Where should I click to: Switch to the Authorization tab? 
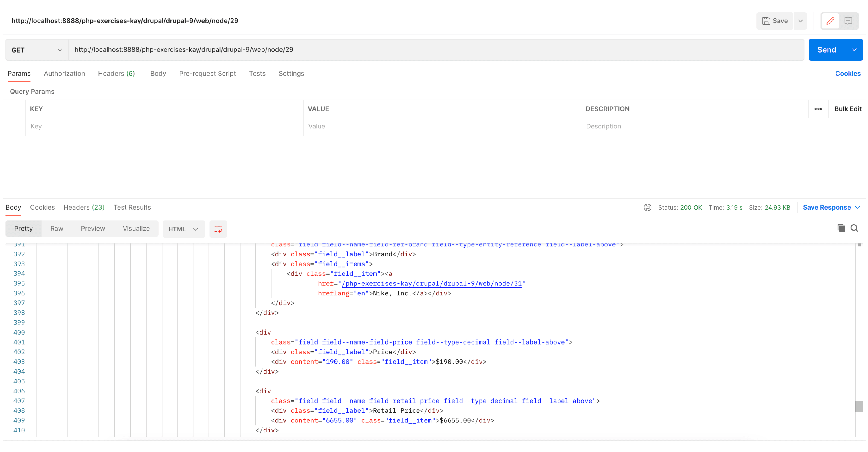(x=64, y=73)
